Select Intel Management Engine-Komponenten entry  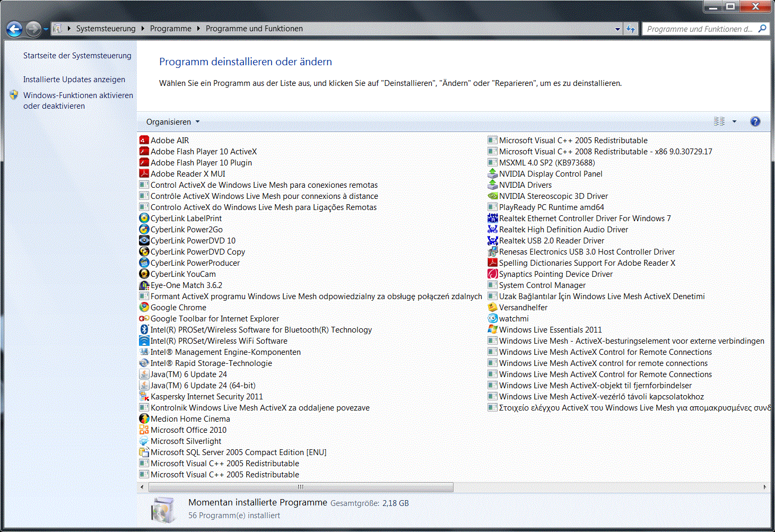pos(220,352)
